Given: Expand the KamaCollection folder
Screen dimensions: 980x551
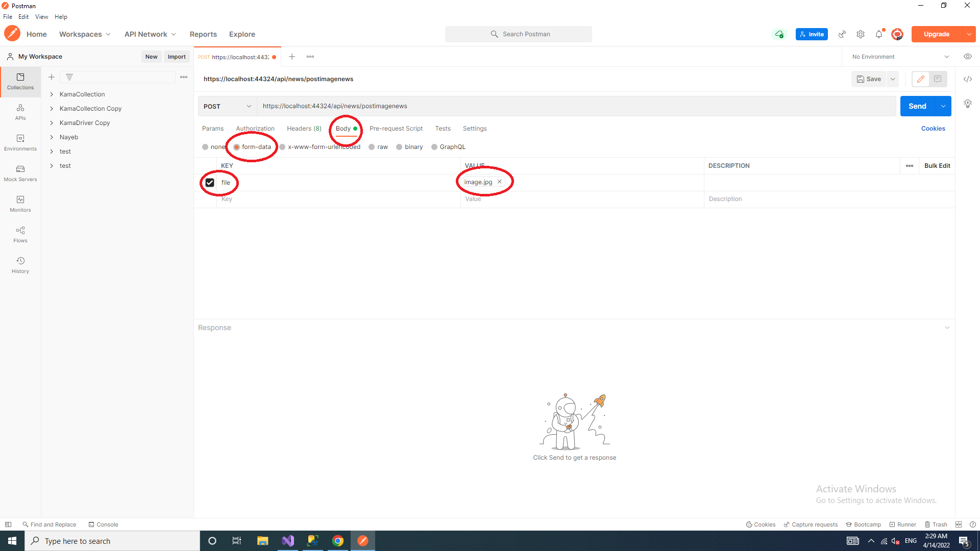Looking at the screenshot, I should [x=52, y=94].
